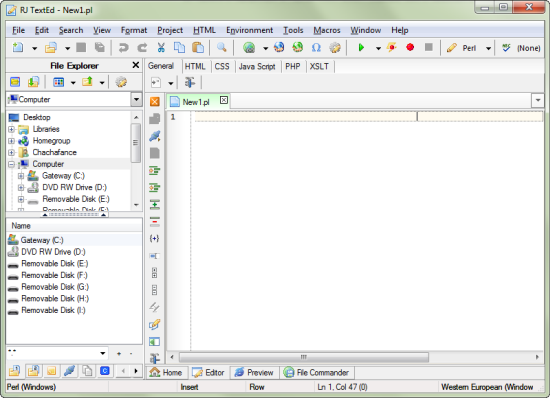Click the Cut scissors icon
The height and width of the screenshot is (398, 550).
[x=161, y=47]
